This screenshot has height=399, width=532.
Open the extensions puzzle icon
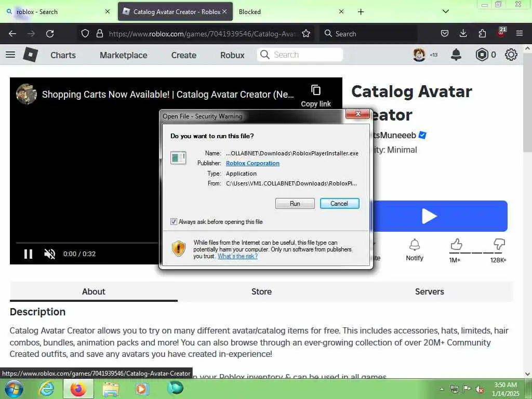[x=482, y=34]
